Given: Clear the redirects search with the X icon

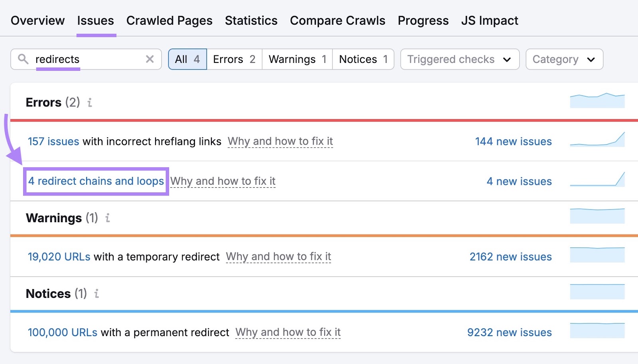Looking at the screenshot, I should [x=150, y=59].
